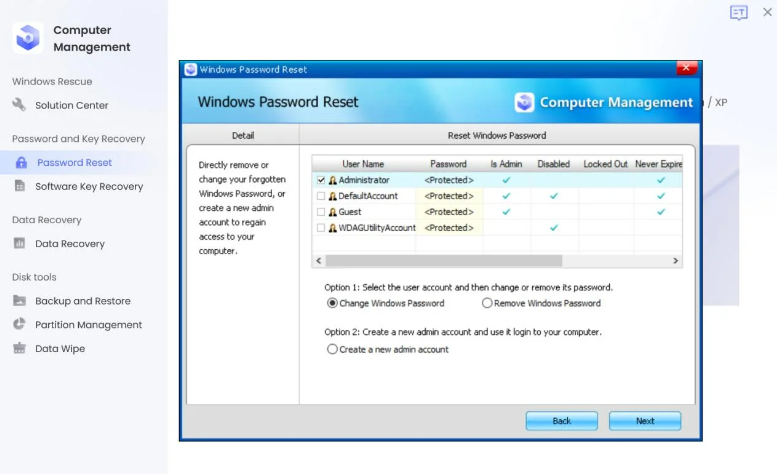The image size is (777, 474).
Task: Click the Never Expire column header
Action: [658, 164]
